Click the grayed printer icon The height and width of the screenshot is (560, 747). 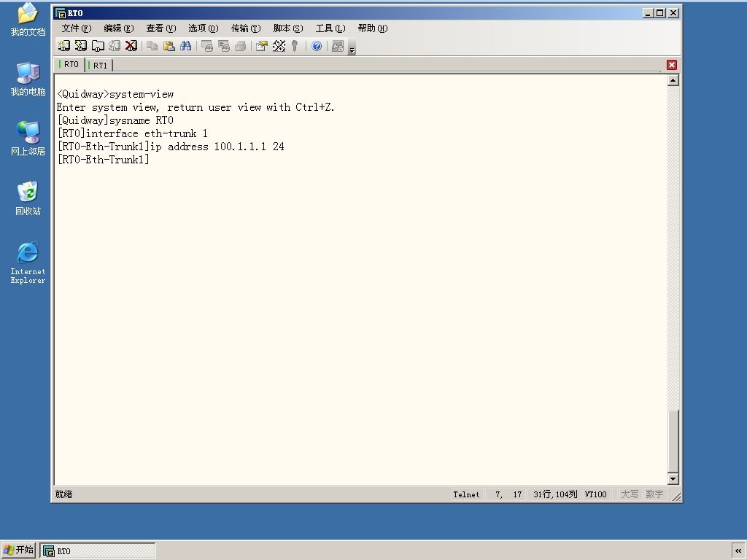tap(240, 46)
